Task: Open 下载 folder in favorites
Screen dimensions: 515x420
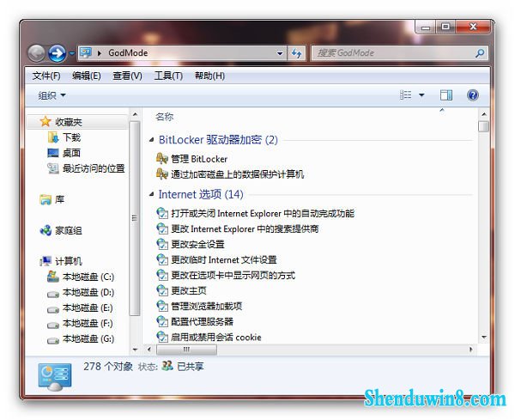Action: point(71,137)
